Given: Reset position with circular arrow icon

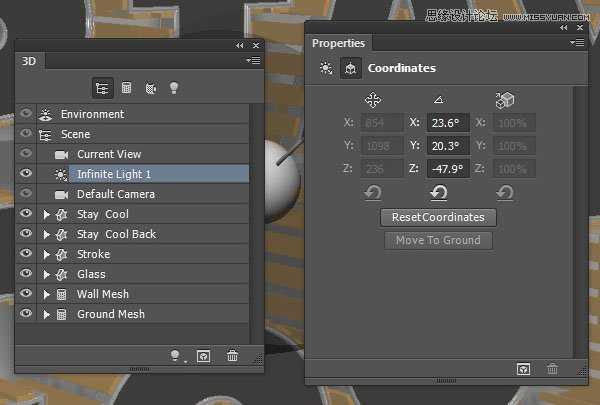Looking at the screenshot, I should [373, 193].
